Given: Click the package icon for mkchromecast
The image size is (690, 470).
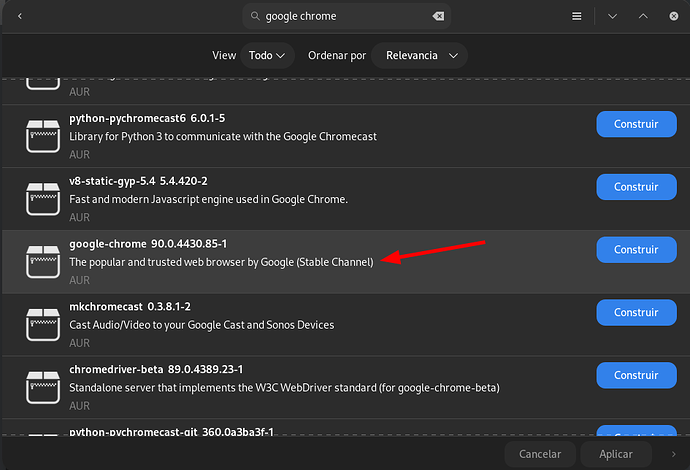Looking at the screenshot, I should click(43, 324).
